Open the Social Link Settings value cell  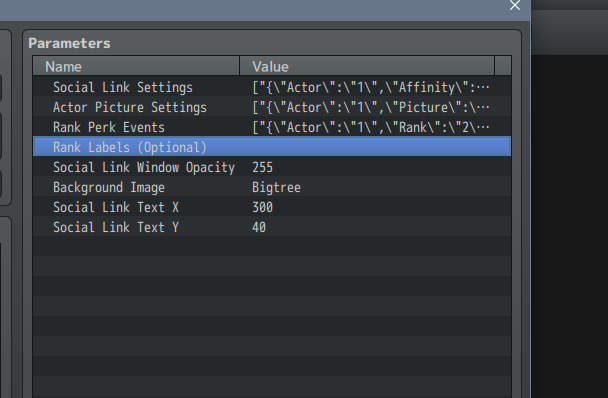(x=370, y=87)
